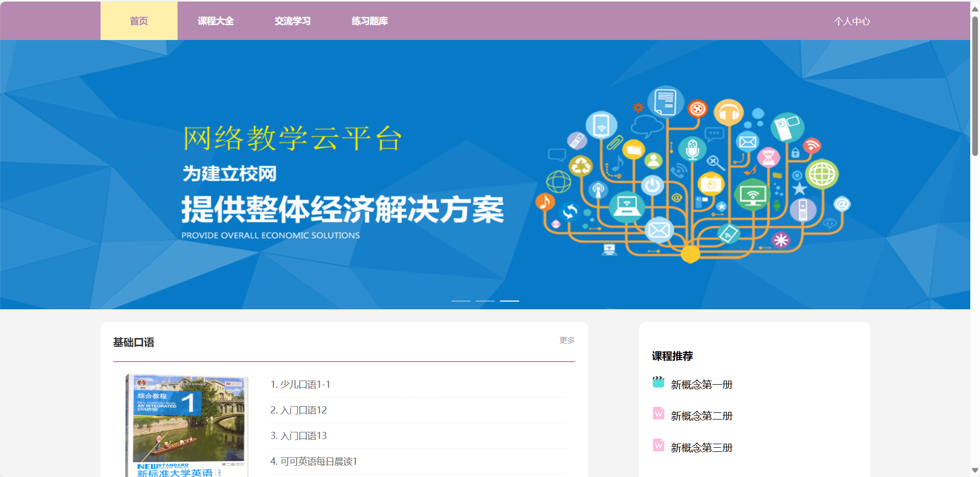
Task: Open the 交流学习 menu item
Action: pyautogui.click(x=293, y=21)
